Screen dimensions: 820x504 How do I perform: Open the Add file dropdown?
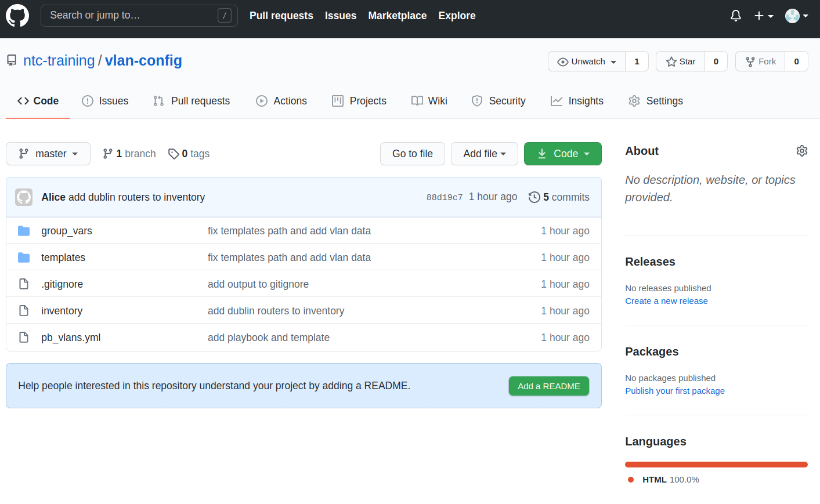coord(484,154)
